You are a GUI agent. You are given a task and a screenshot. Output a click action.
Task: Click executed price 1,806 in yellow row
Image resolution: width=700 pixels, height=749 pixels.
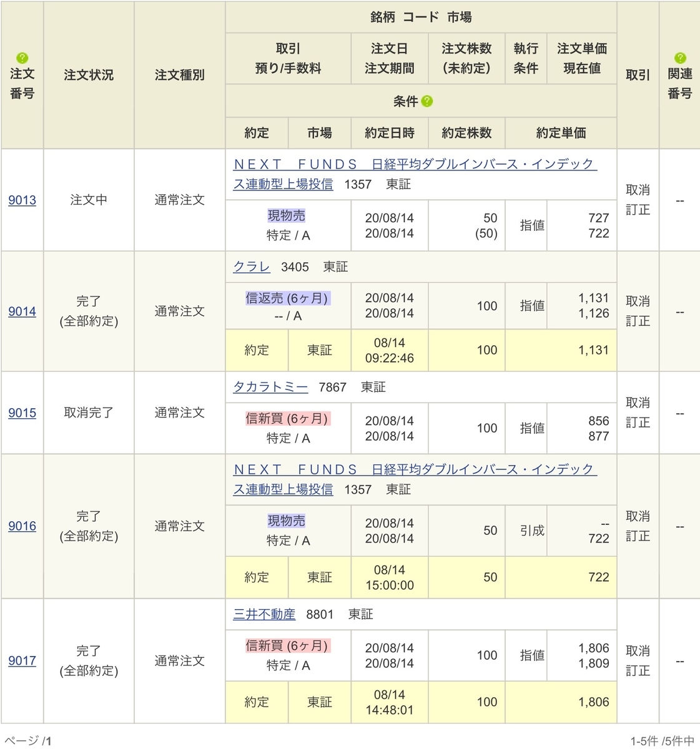tap(593, 702)
